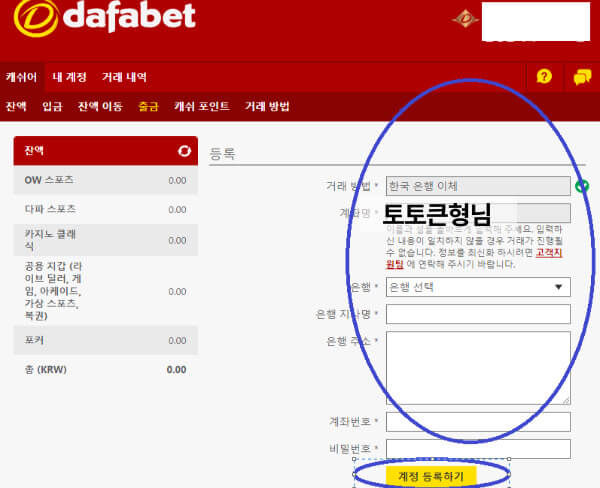This screenshot has width=600, height=488.
Task: Refresh balances with the 잔액 refresh icon
Action: [x=184, y=151]
